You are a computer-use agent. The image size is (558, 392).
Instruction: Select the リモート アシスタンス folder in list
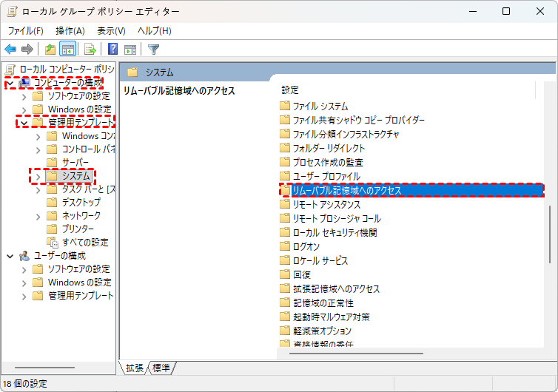326,204
